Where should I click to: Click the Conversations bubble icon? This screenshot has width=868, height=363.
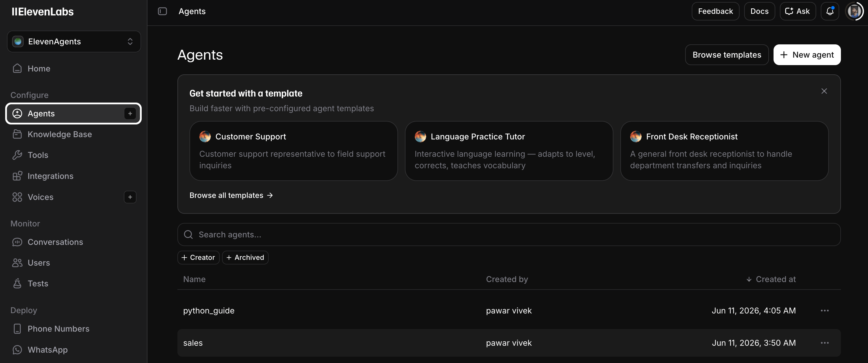[x=17, y=242]
